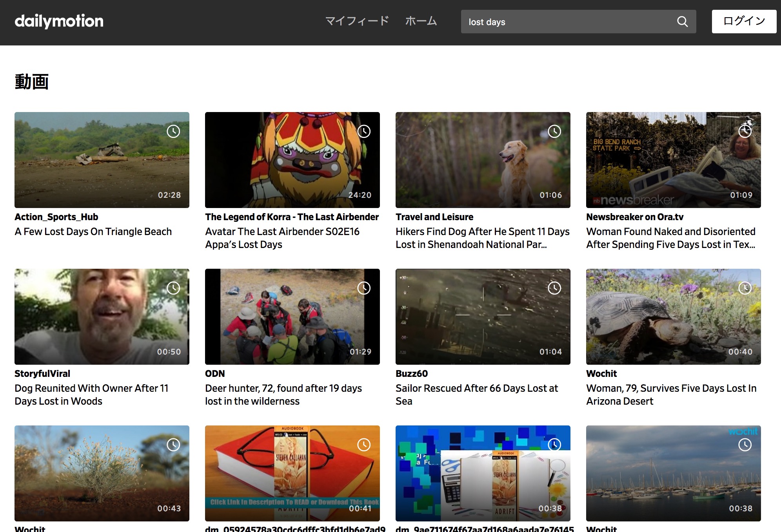
Task: Click watch later clock on Newsbreaker woman video
Action: coord(745,131)
